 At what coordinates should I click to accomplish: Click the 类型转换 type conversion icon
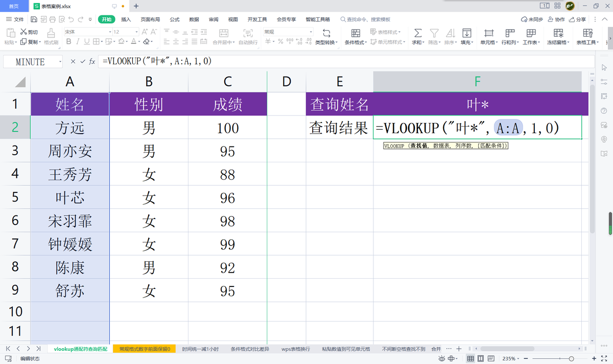pos(326,33)
